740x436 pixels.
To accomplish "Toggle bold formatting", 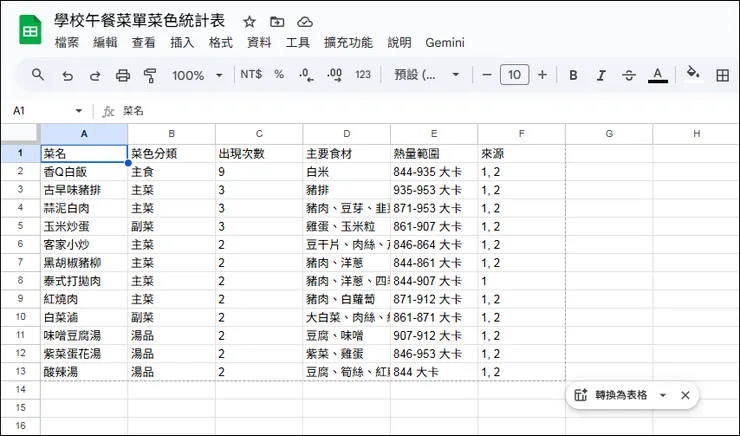I will point(573,75).
